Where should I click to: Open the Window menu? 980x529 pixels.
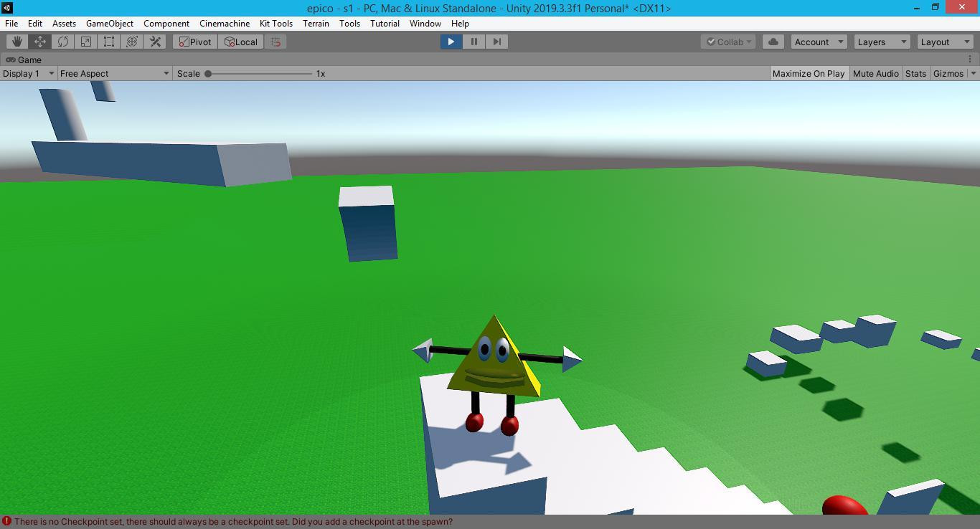[x=425, y=23]
